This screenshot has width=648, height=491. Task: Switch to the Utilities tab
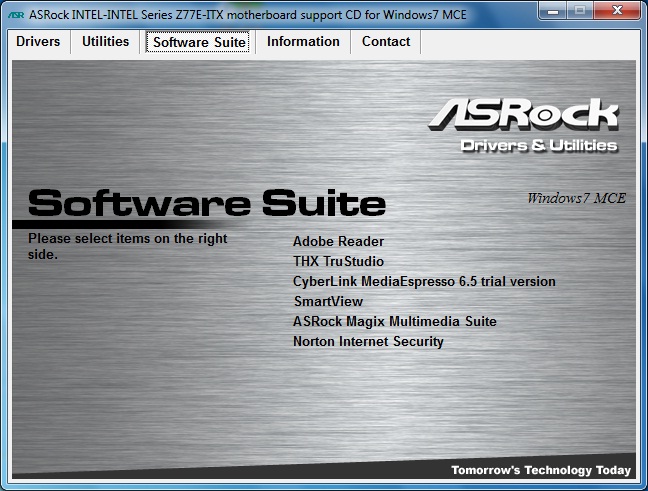pos(105,42)
